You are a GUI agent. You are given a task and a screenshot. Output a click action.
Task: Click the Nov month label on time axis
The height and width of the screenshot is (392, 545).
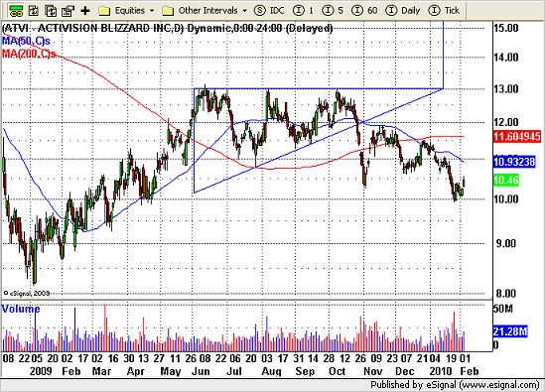point(373,371)
